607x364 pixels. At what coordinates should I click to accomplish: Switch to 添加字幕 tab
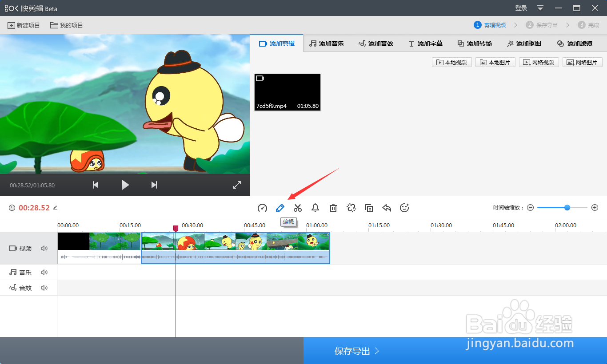425,44
